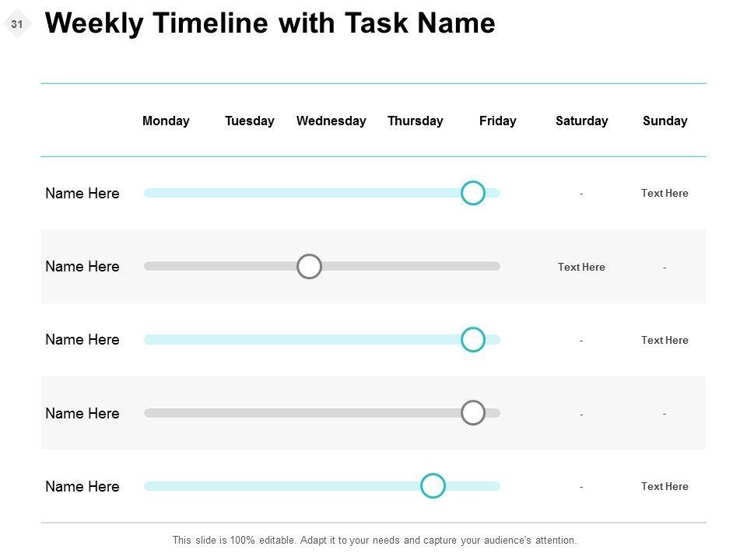Click the Sunday column header
This screenshot has height=560, width=747.
[665, 121]
